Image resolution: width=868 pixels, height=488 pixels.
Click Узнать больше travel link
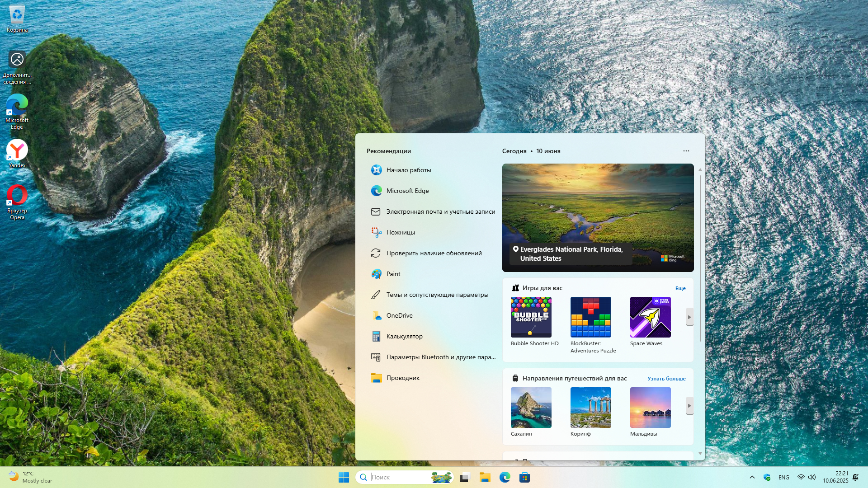pos(666,379)
